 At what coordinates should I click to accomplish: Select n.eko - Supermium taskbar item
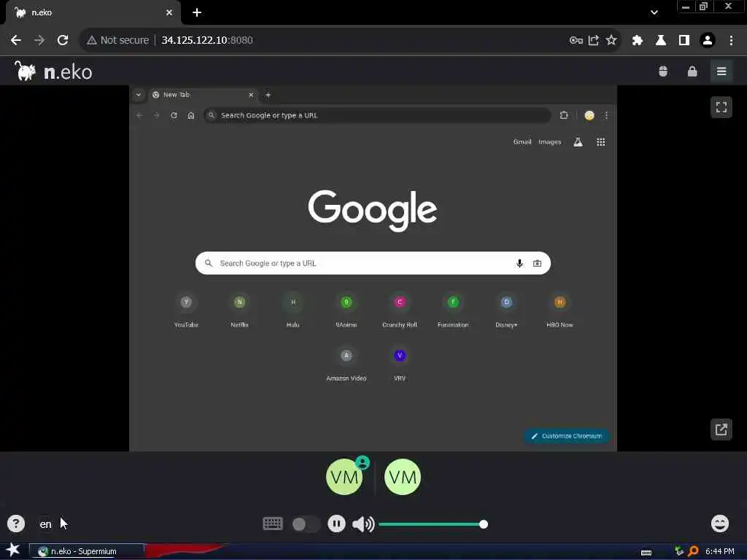87,551
